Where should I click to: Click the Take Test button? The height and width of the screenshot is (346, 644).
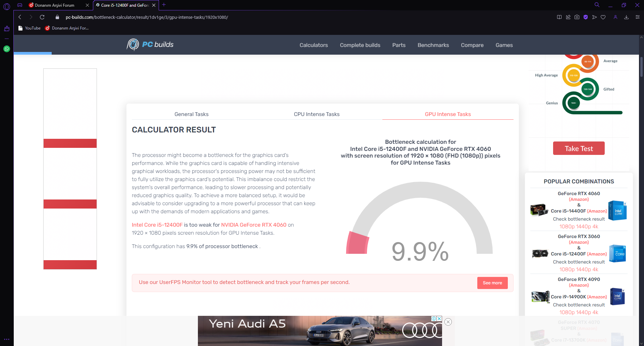pyautogui.click(x=579, y=149)
